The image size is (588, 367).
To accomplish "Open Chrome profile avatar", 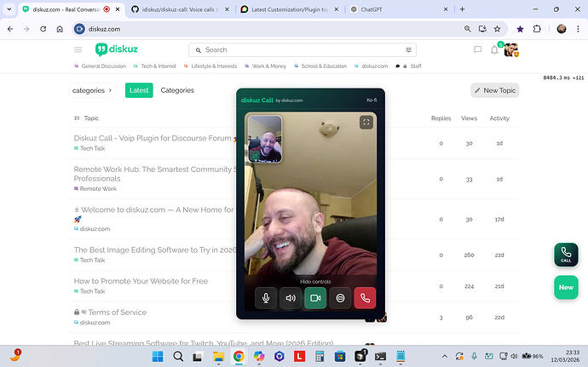I will 562,29.
